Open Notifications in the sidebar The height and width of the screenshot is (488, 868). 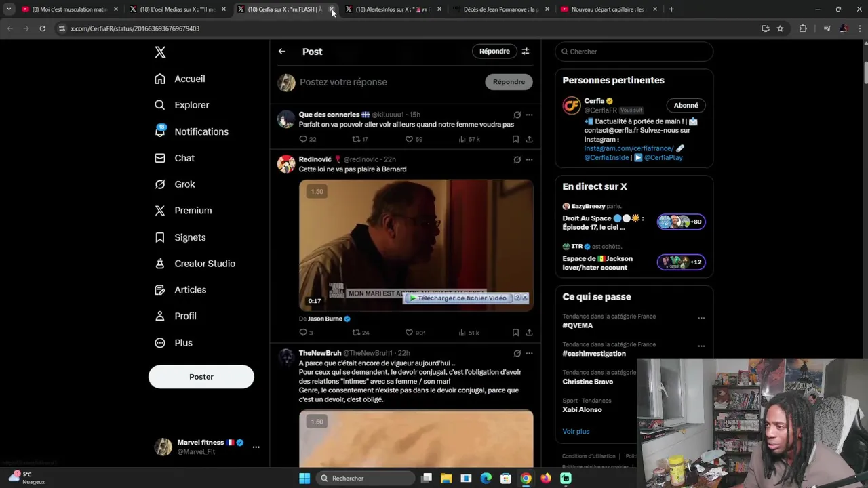click(191, 131)
